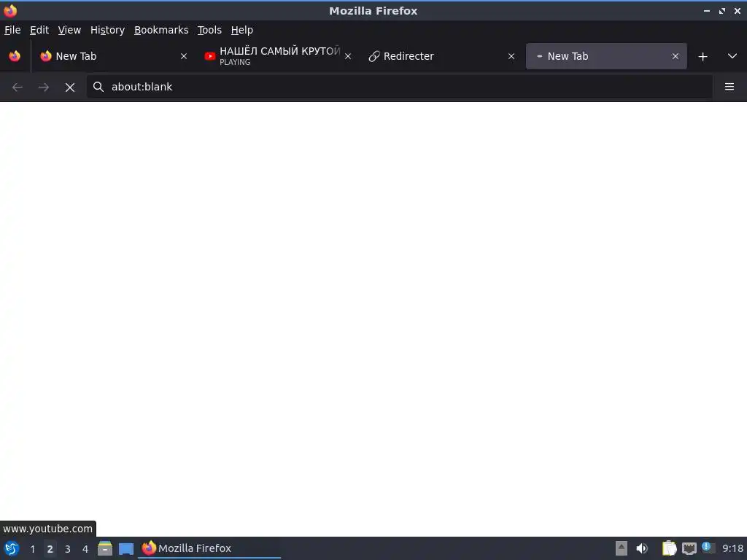Open the hamburger application menu
The width and height of the screenshot is (747, 560).
coord(729,87)
